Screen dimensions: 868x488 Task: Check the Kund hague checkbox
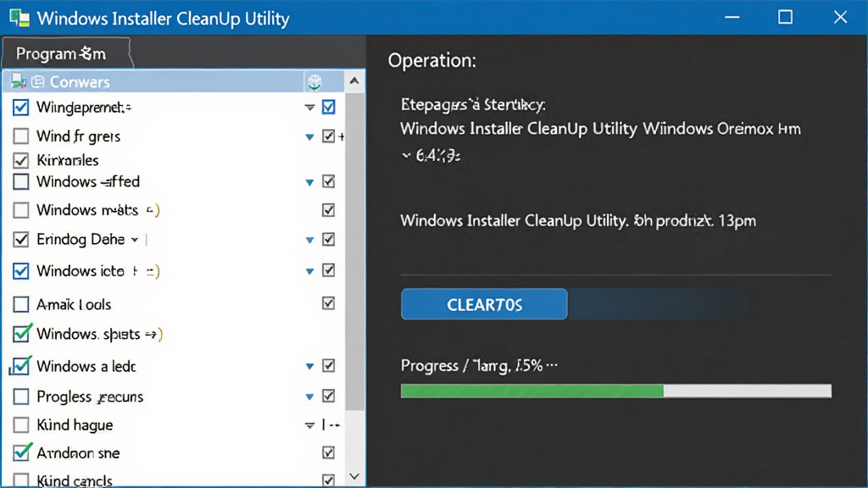[x=21, y=425]
